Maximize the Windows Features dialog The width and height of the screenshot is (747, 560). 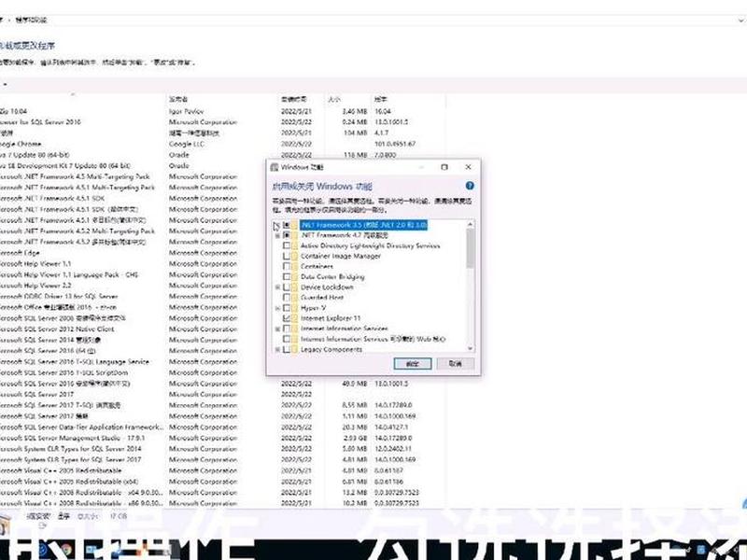pos(444,167)
